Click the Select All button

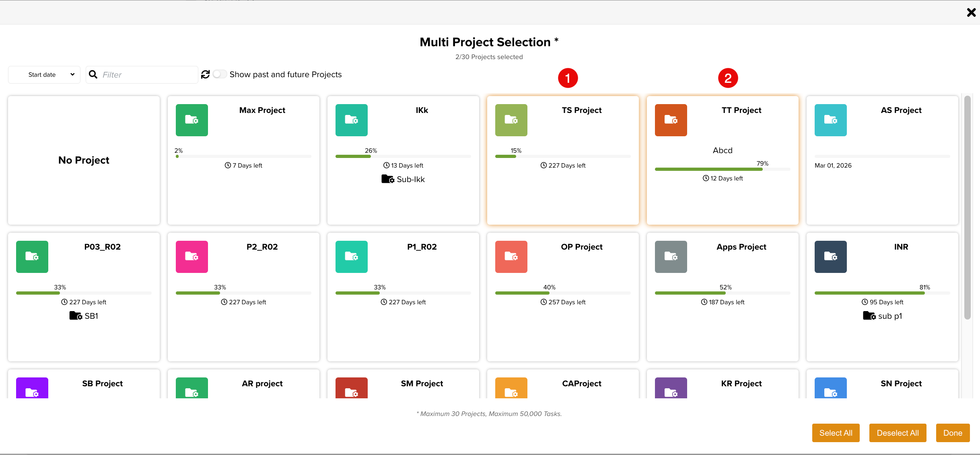[836, 433]
